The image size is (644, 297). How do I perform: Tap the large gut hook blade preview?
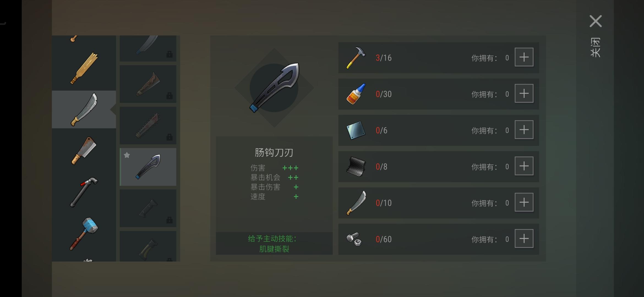click(x=274, y=88)
